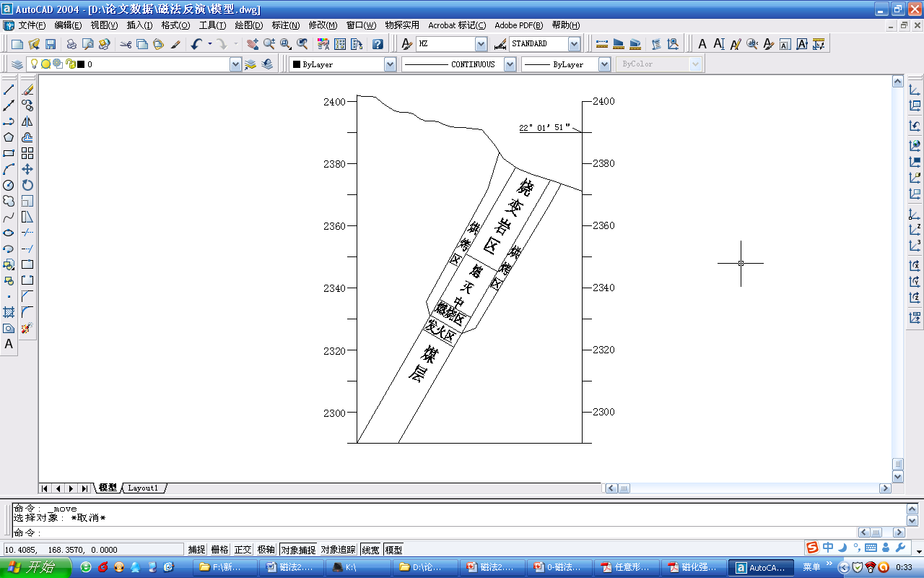Image resolution: width=924 pixels, height=578 pixels.
Task: Activate the Move tool
Action: coord(27,169)
